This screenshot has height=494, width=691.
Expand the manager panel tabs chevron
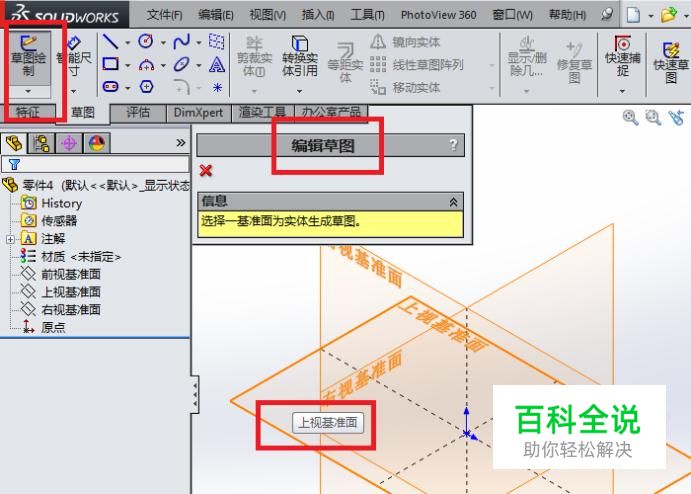point(181,143)
